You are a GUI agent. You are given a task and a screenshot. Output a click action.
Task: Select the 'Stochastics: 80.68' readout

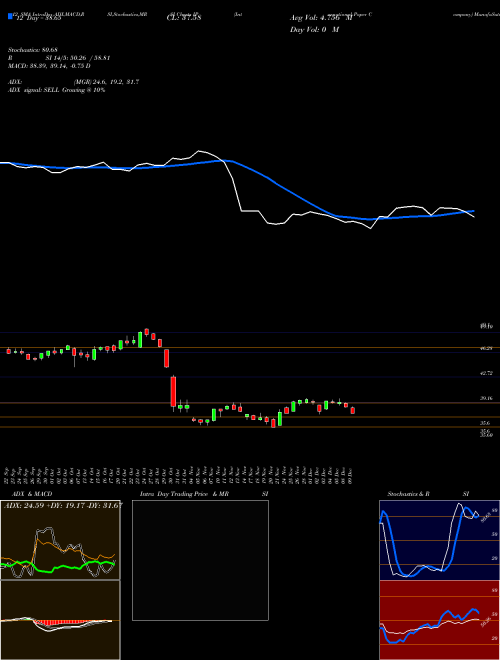pos(32,50)
